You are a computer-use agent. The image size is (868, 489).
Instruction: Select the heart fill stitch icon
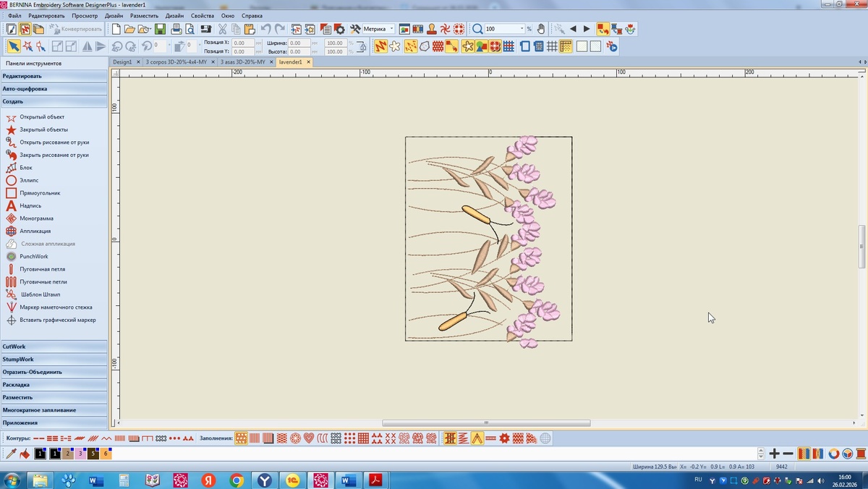point(309,438)
